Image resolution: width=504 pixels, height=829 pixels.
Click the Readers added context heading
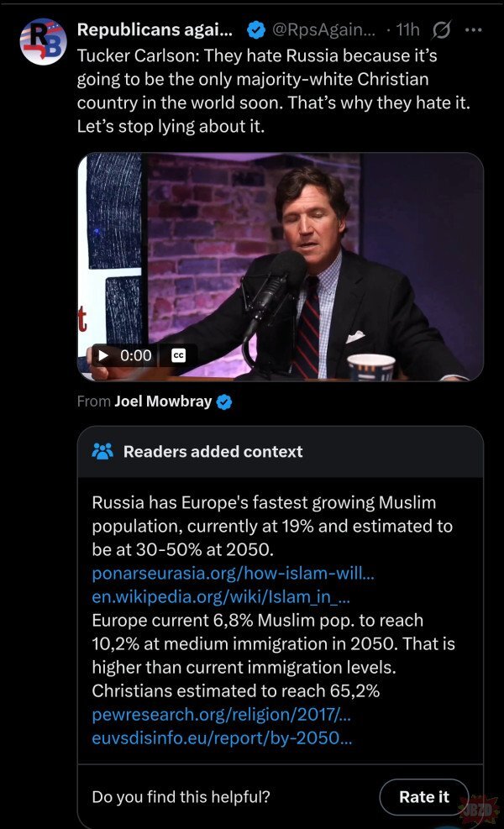click(213, 451)
